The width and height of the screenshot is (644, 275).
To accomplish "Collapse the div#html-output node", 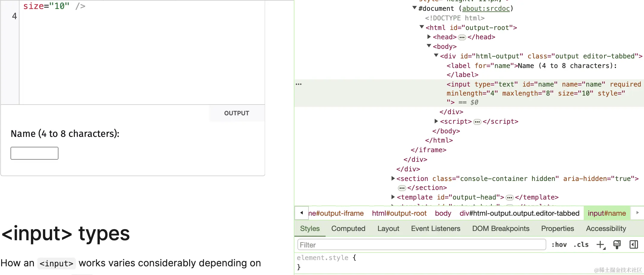I will point(436,55).
